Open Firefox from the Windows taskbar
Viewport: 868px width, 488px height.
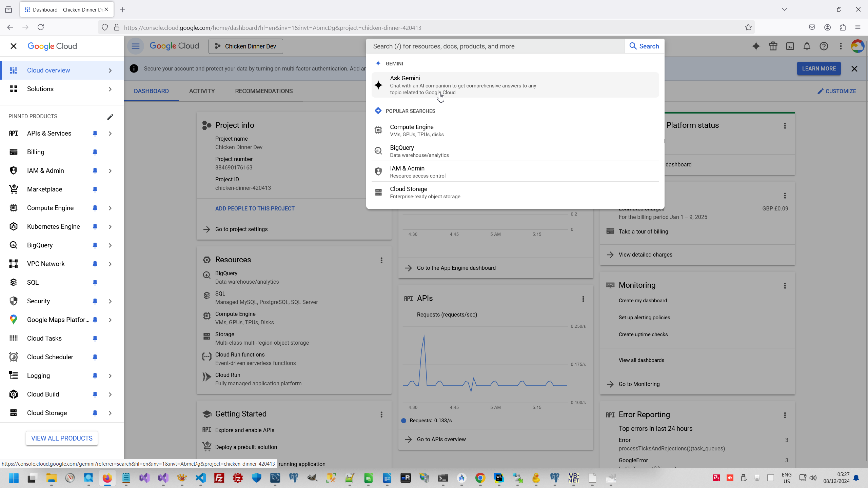107,478
